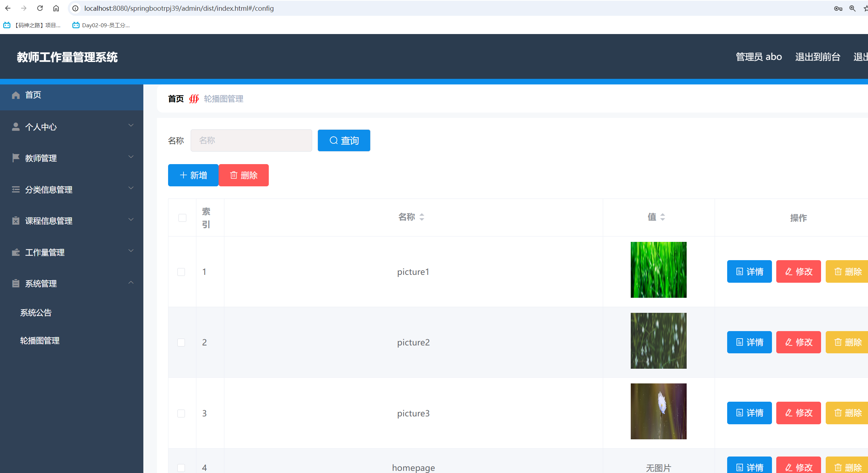Click the blue 新增 button
Screen dimensions: 868x473
(193, 175)
